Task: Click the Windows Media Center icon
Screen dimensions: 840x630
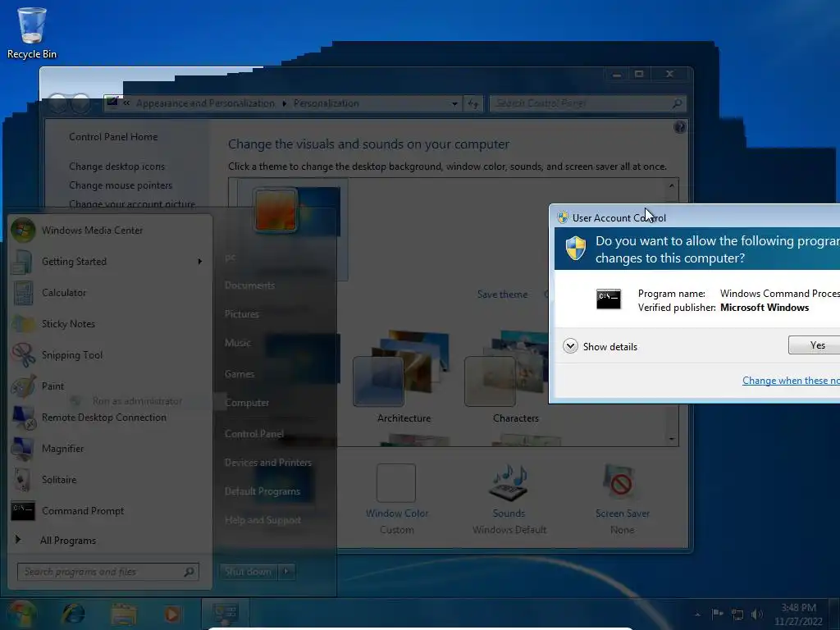Action: 23,231
